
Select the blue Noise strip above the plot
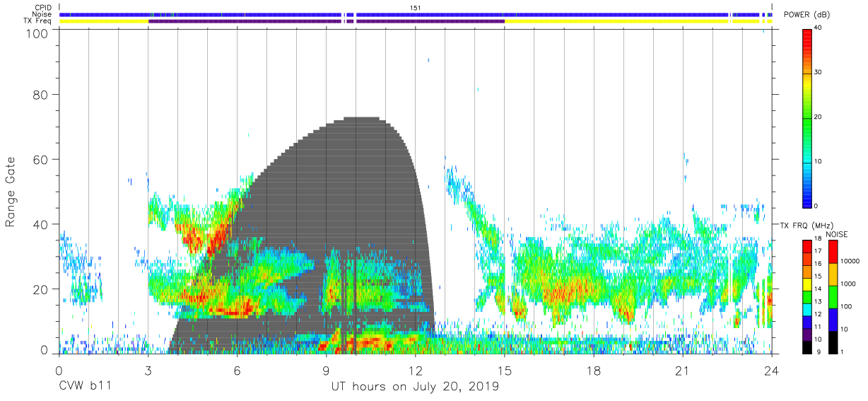(416, 14)
